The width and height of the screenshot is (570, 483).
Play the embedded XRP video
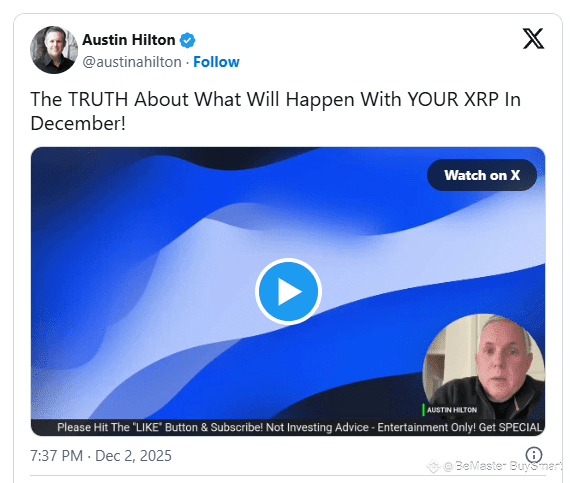coord(288,291)
